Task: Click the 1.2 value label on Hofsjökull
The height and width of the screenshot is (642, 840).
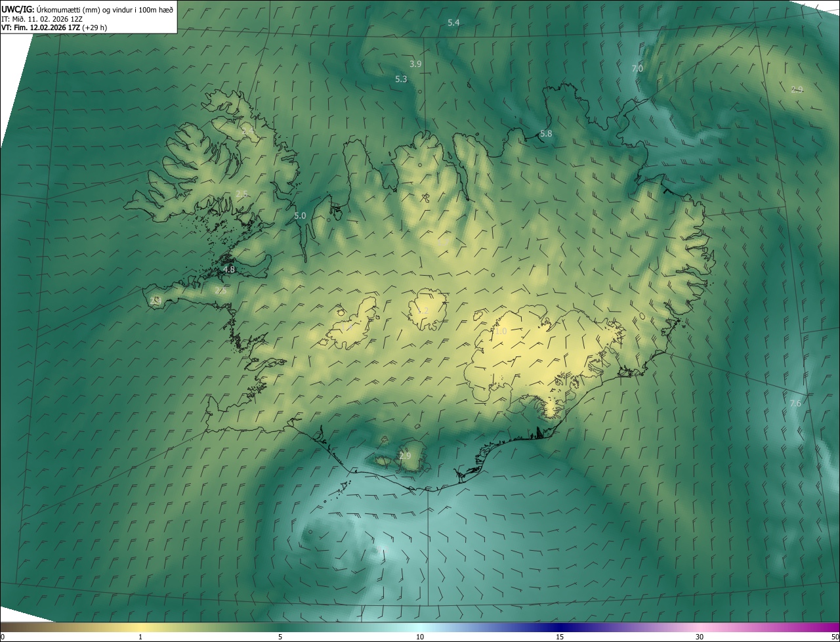Action: (423, 310)
